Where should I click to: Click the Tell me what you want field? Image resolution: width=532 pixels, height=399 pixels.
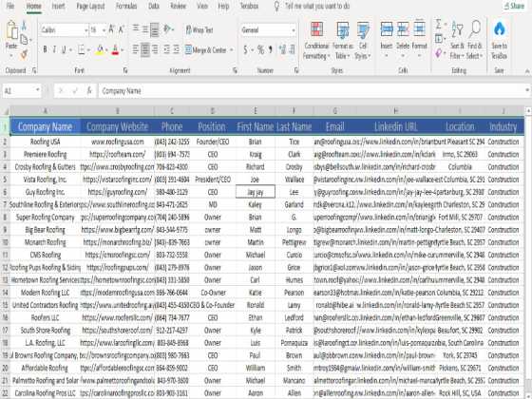[317, 6]
